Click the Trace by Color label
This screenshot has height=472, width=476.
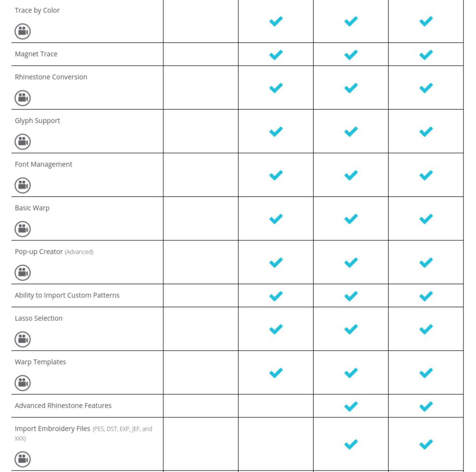coord(37,11)
